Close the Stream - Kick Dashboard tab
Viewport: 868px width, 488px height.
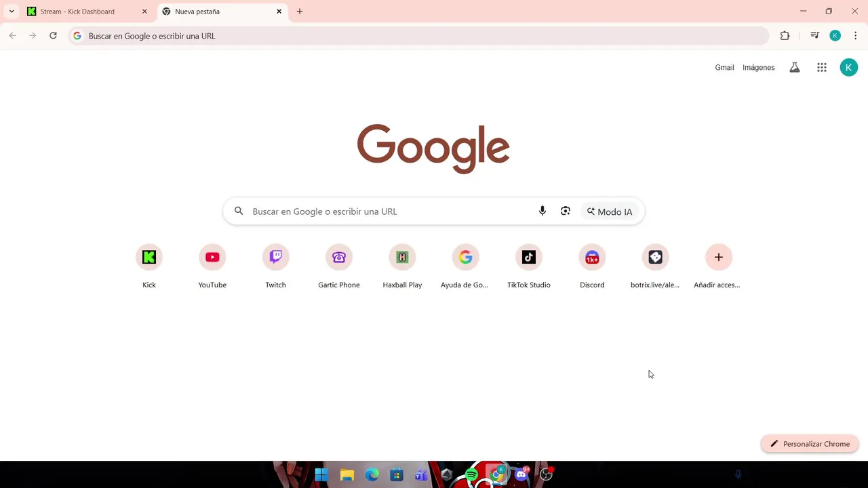pyautogui.click(x=144, y=12)
